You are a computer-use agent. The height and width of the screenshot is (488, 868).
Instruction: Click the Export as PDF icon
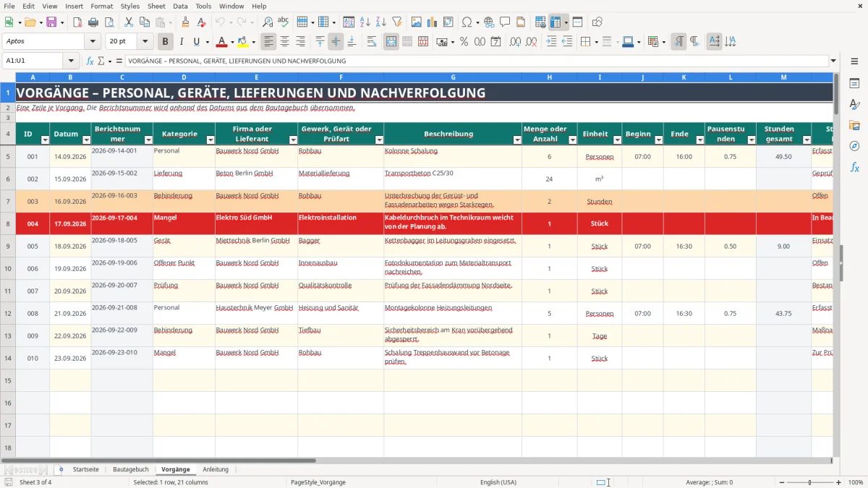point(77,22)
